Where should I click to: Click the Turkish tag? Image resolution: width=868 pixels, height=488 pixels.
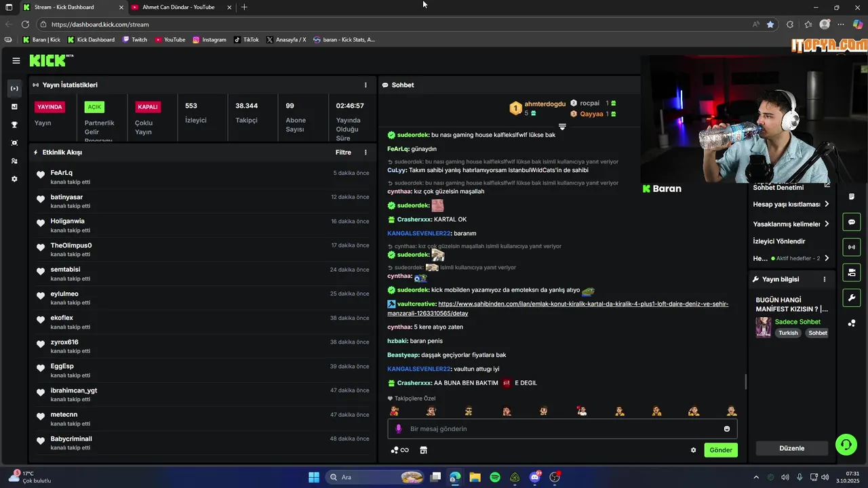click(788, 333)
